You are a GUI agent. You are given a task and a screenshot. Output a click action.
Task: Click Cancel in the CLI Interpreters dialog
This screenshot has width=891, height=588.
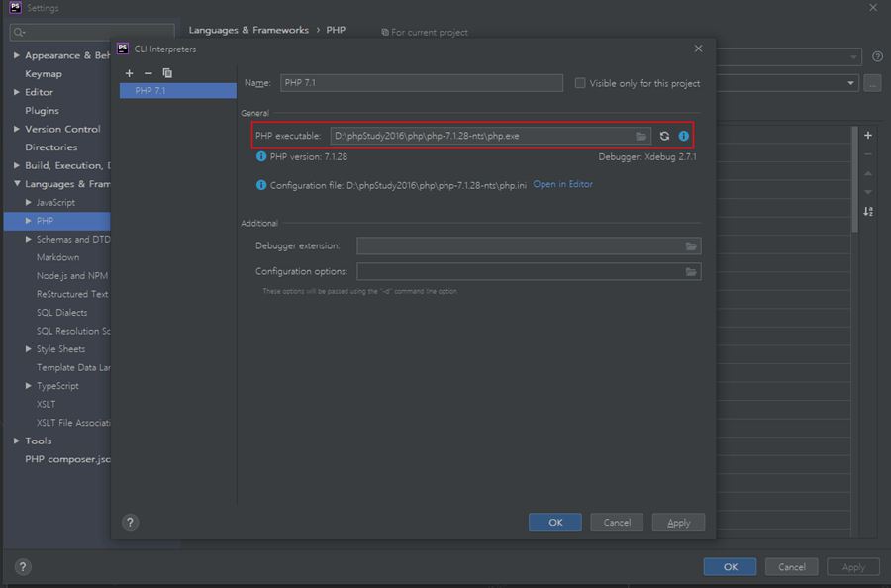pyautogui.click(x=617, y=522)
